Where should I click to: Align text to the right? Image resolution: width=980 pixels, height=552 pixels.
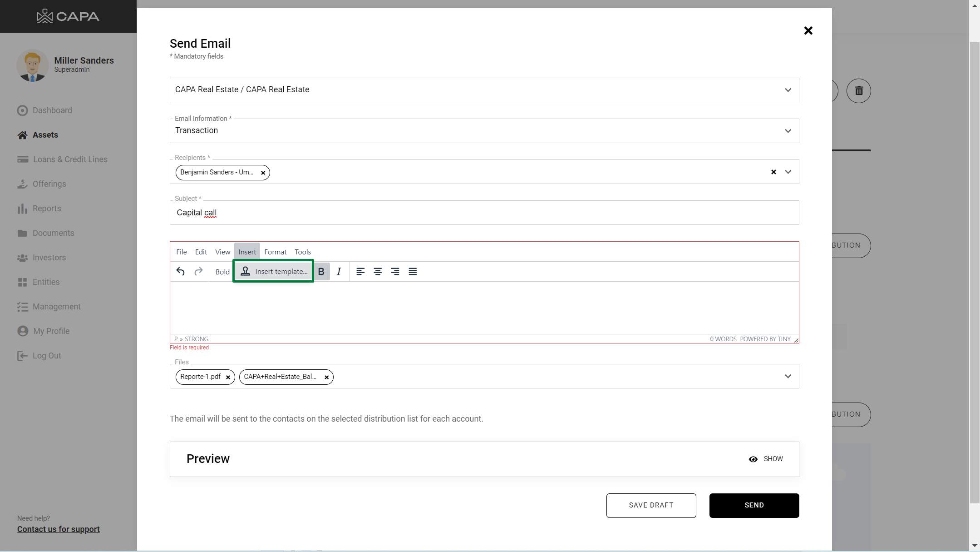[395, 272]
